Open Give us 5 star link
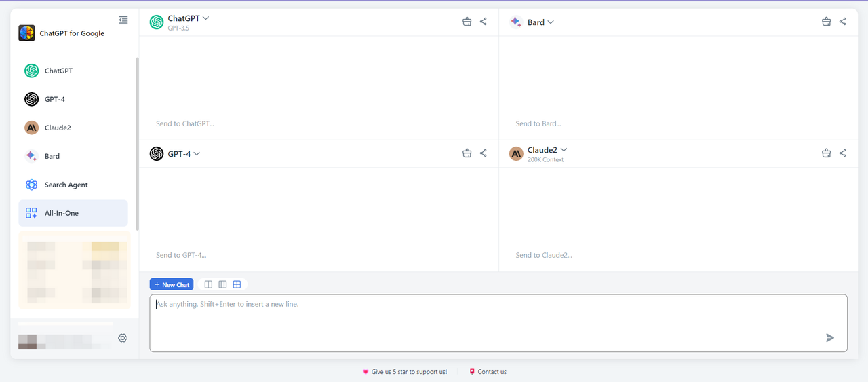Screen dimensions: 868x382 [x=405, y=372]
